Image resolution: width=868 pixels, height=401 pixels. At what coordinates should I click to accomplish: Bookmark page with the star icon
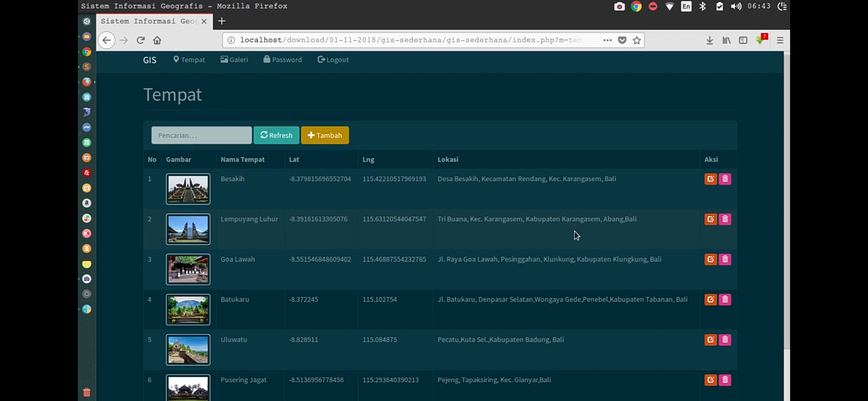(x=637, y=40)
